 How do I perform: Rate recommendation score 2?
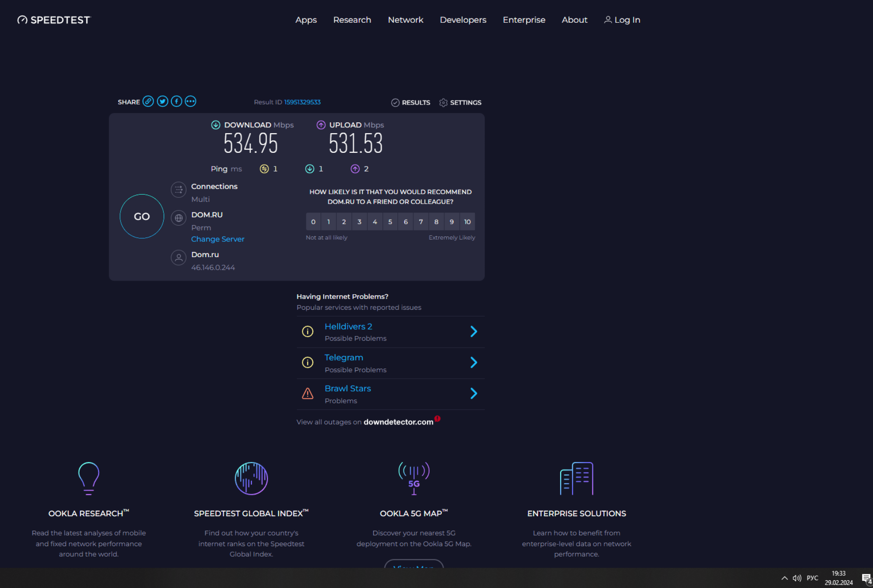click(344, 222)
